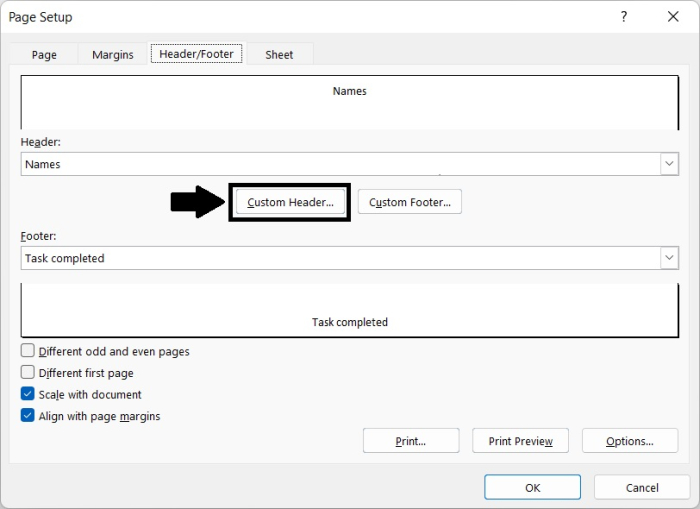Open the Margins tab
This screenshot has width=700, height=509.
pyautogui.click(x=112, y=55)
